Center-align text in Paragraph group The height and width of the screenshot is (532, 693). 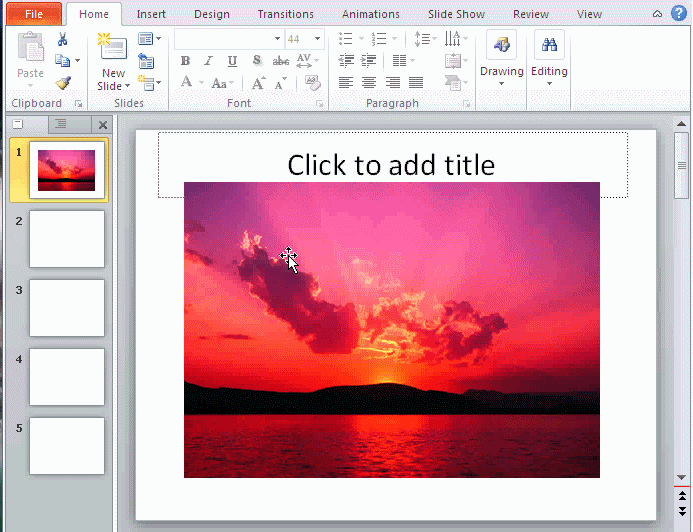[369, 83]
